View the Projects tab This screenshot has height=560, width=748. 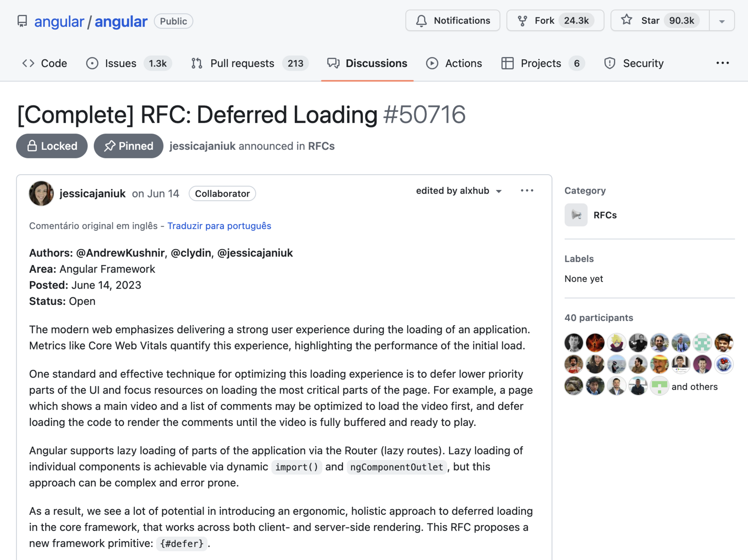point(543,63)
